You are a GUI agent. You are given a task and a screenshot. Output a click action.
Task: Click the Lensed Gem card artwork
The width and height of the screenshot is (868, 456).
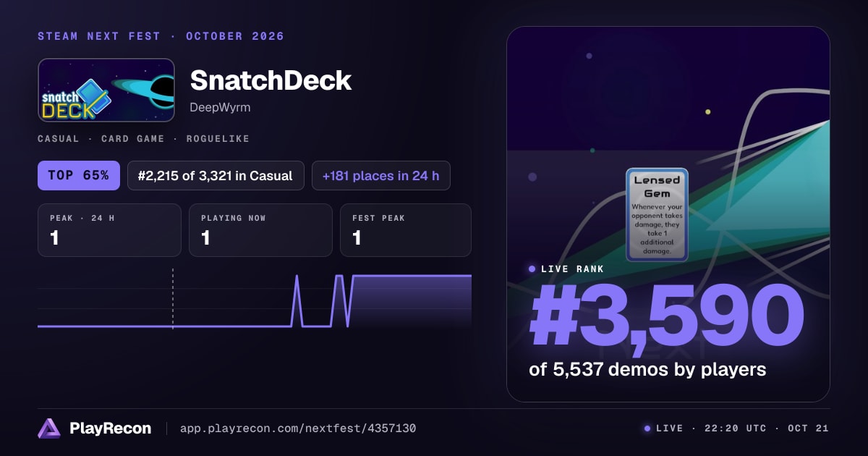[x=657, y=214]
